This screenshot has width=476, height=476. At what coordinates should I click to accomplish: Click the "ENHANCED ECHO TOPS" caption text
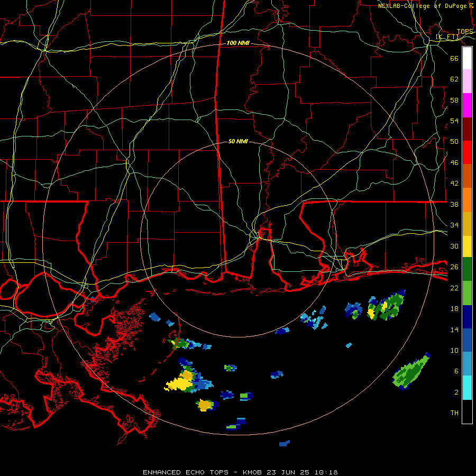(186, 472)
